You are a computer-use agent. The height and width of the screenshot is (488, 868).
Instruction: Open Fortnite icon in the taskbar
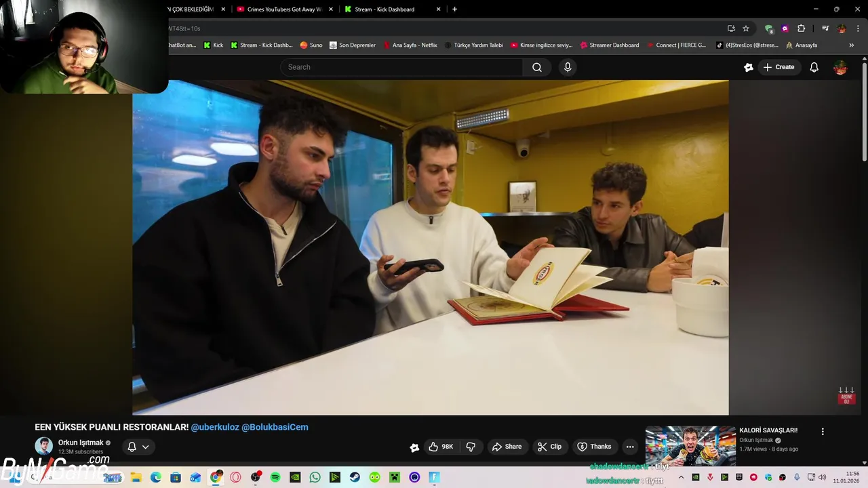(x=435, y=477)
